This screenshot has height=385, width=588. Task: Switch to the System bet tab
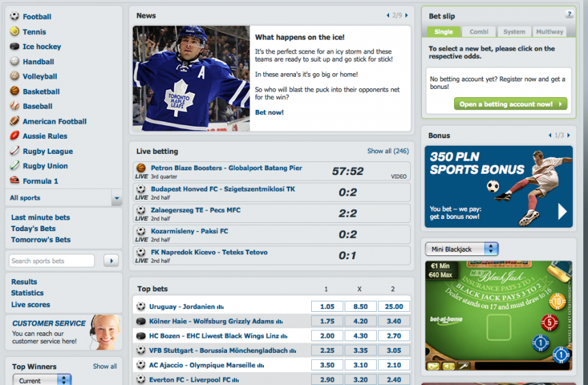click(x=514, y=32)
